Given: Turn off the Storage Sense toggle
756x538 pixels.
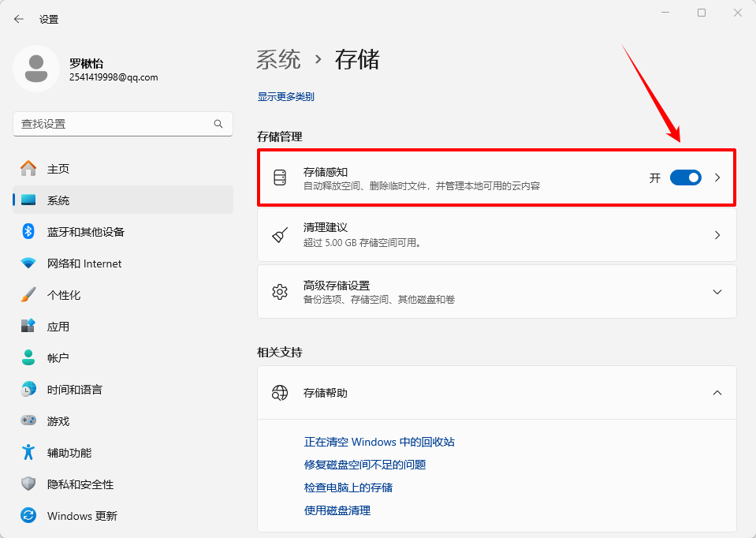Looking at the screenshot, I should (686, 177).
